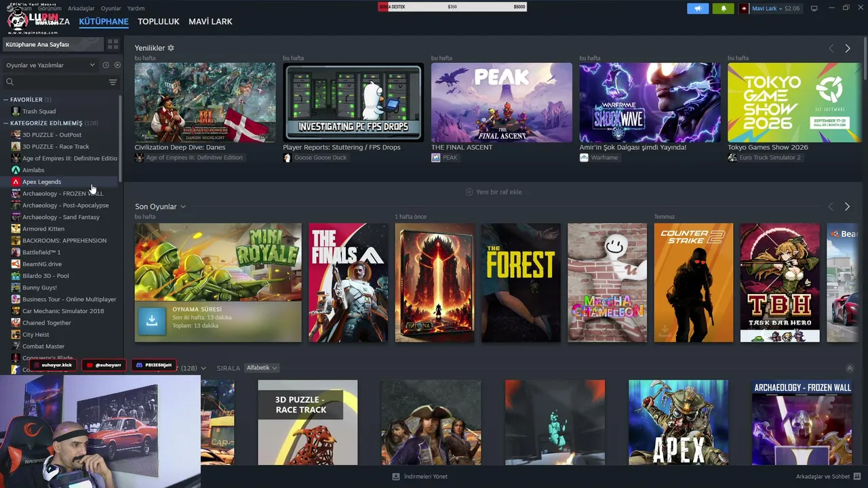
Task: Sort library by recent activity clock icon
Action: coord(106,65)
